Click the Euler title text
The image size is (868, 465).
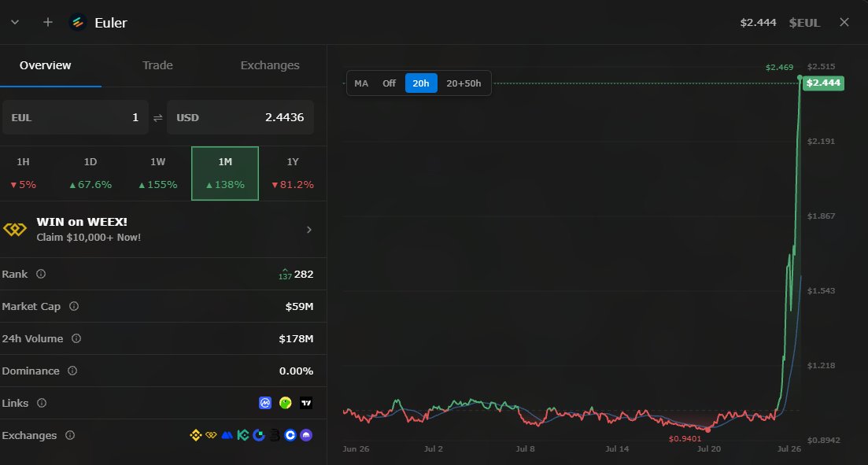pos(111,23)
